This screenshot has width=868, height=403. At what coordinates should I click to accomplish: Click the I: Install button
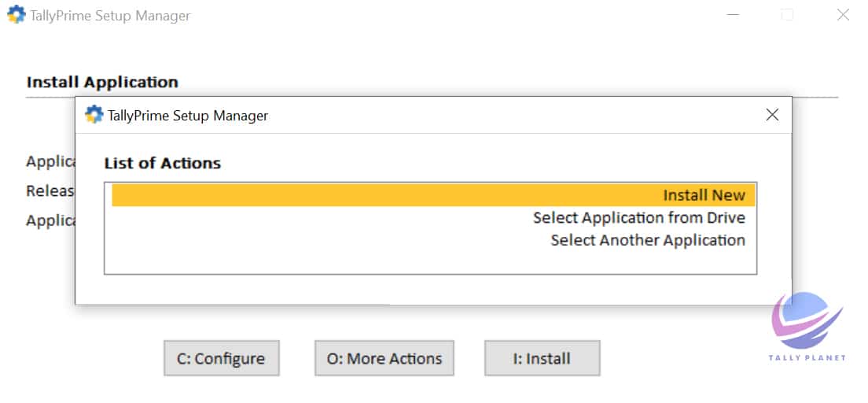click(x=542, y=359)
